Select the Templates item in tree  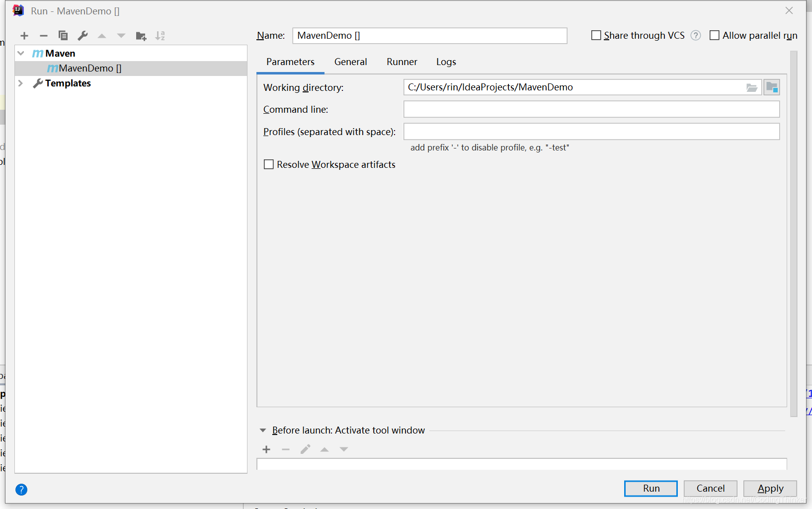(131, 83)
